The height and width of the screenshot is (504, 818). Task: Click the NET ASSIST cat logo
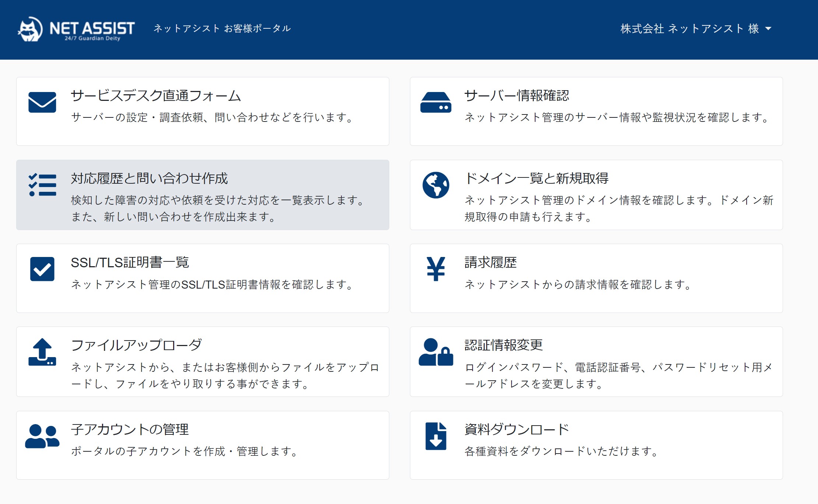(x=76, y=29)
